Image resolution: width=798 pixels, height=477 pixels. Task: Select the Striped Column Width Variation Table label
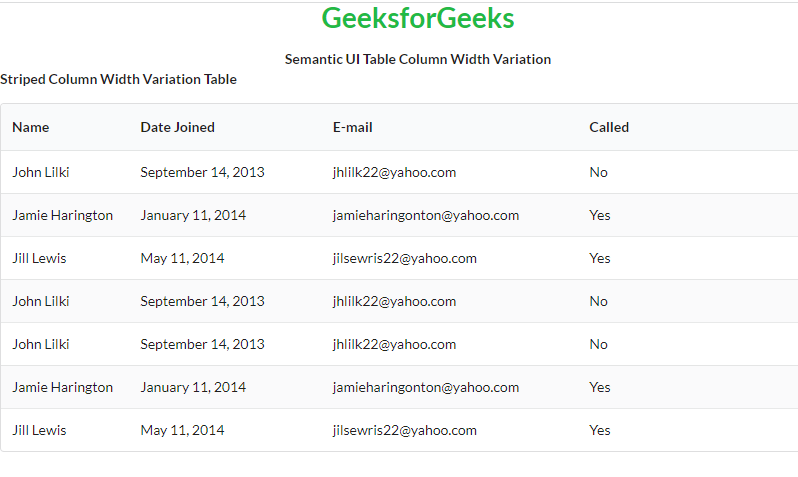pyautogui.click(x=118, y=79)
